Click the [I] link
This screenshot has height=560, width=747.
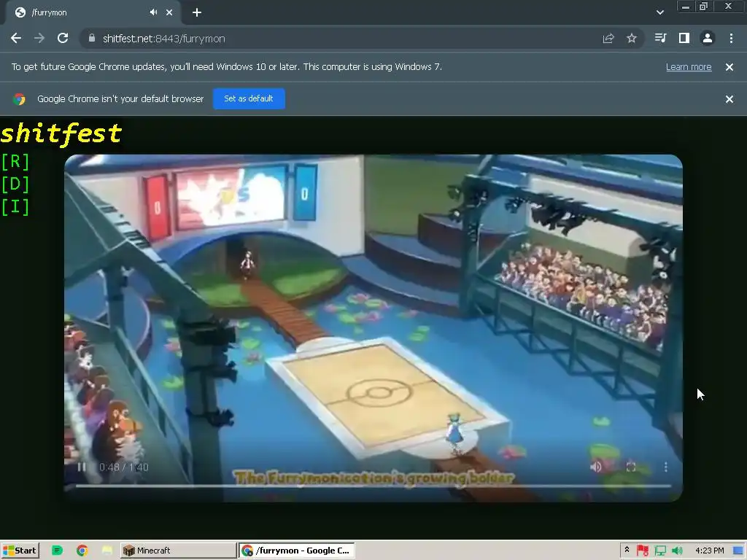[15, 207]
